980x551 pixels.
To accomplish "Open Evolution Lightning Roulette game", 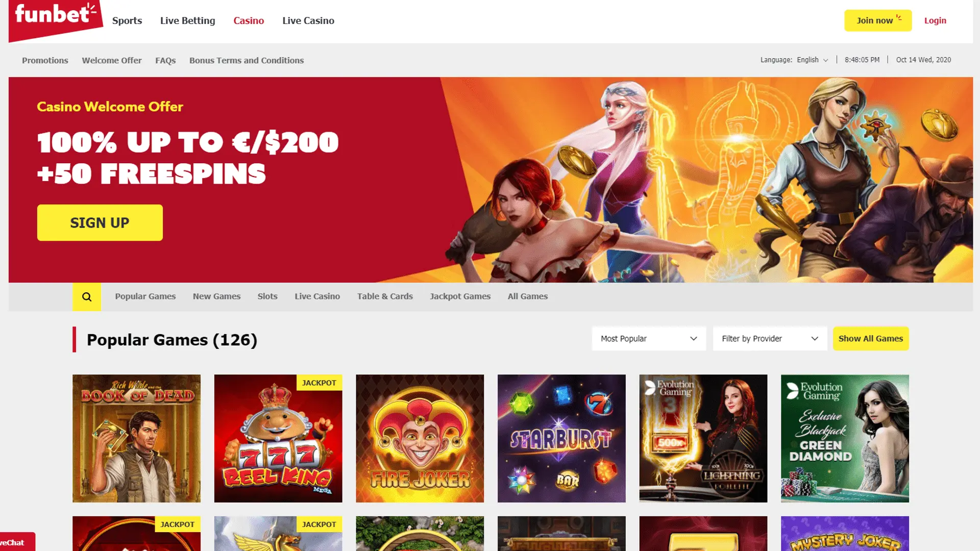I will click(703, 438).
